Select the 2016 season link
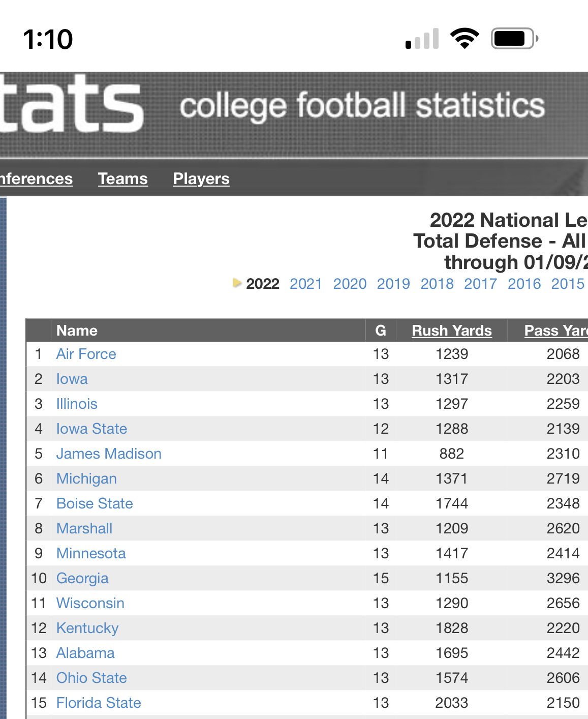The height and width of the screenshot is (719, 588). click(x=524, y=284)
